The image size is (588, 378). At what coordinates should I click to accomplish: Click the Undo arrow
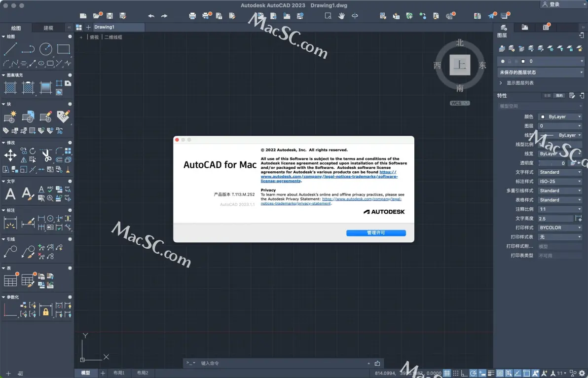(151, 16)
